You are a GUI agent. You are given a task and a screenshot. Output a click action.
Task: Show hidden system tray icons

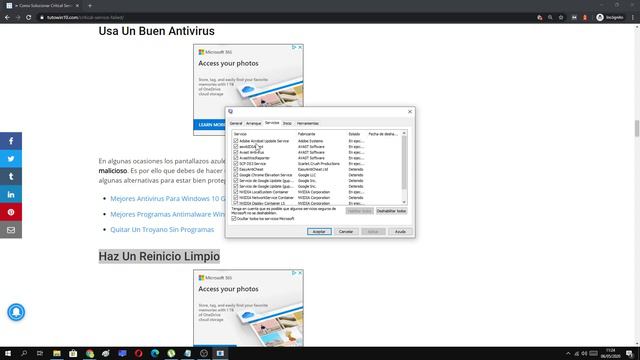[568, 353]
